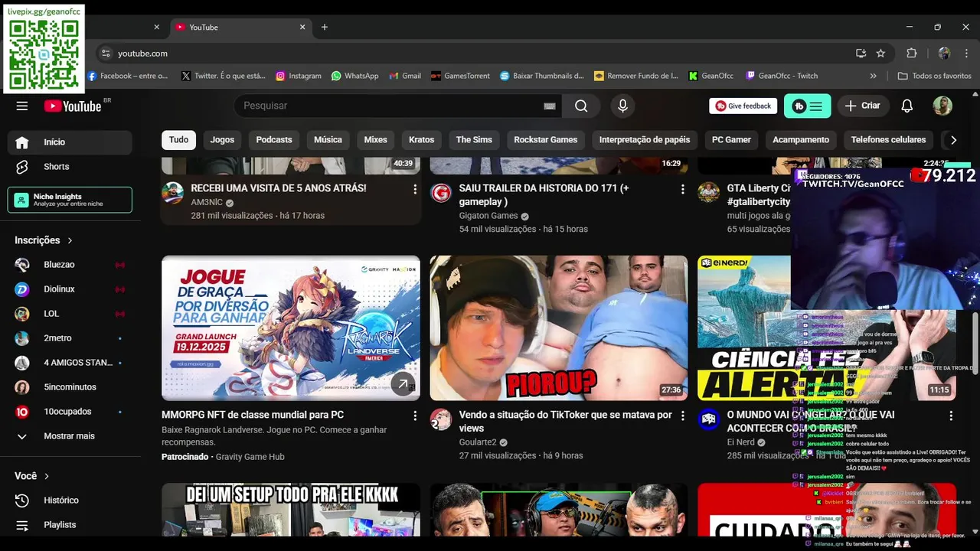Open options for MMORPG NFT ad
The image size is (980, 551).
pos(415,416)
